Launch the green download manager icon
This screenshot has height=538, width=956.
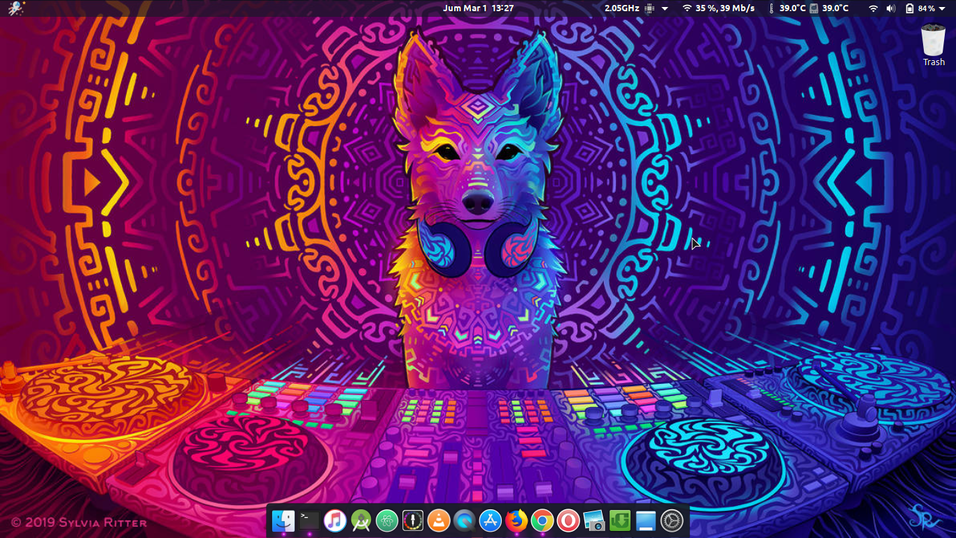pyautogui.click(x=620, y=521)
